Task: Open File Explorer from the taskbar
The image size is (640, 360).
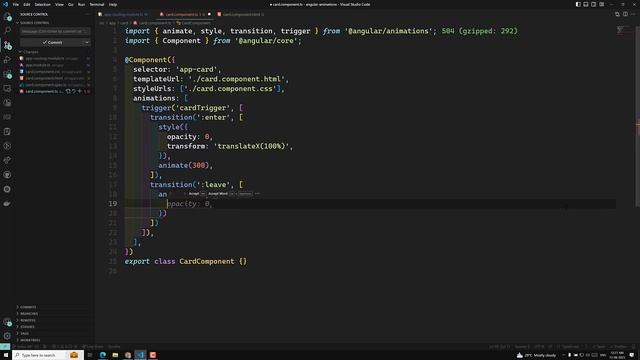Action: 115,355
